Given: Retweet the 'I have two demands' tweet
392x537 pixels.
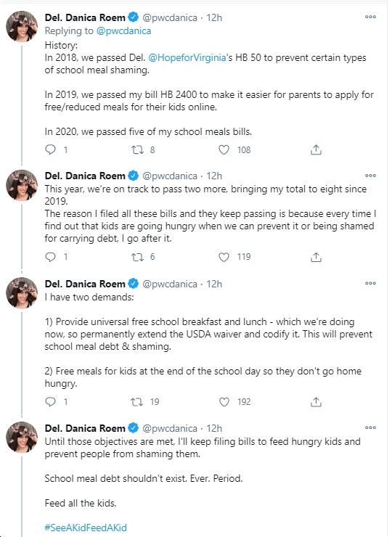Looking at the screenshot, I should coord(136,402).
